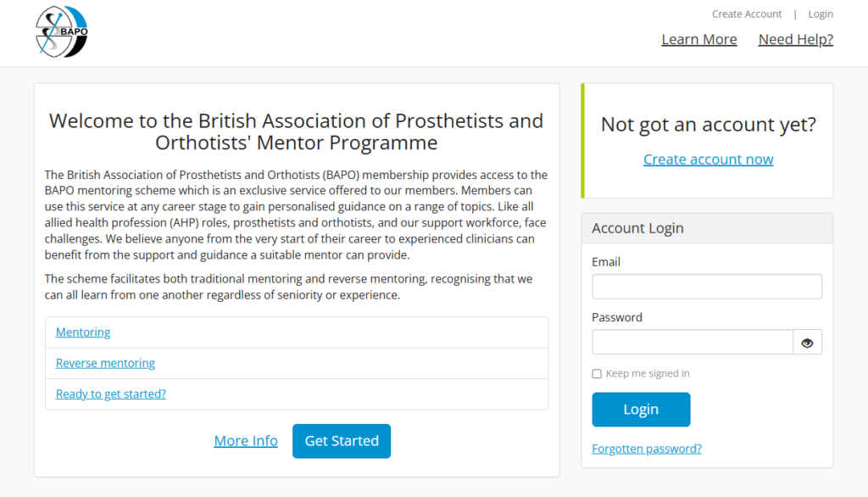Click the Account Login panel heading
This screenshot has width=868, height=497.
coord(637,228)
